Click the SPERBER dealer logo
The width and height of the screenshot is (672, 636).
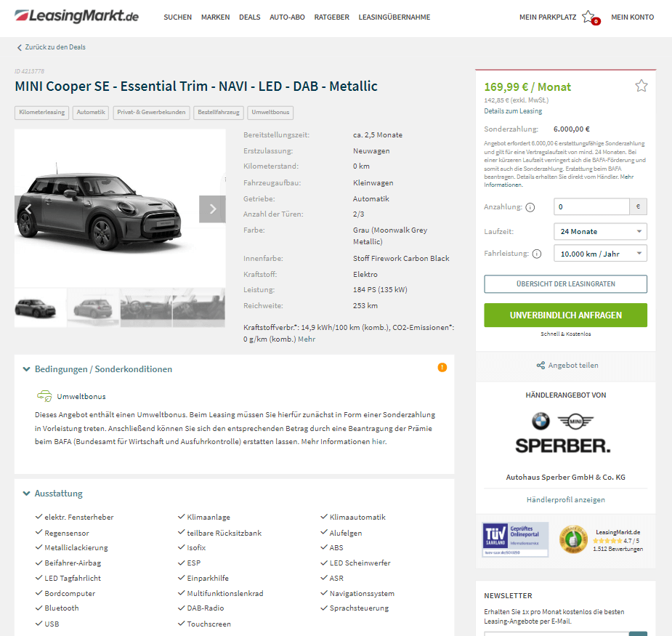pyautogui.click(x=563, y=446)
